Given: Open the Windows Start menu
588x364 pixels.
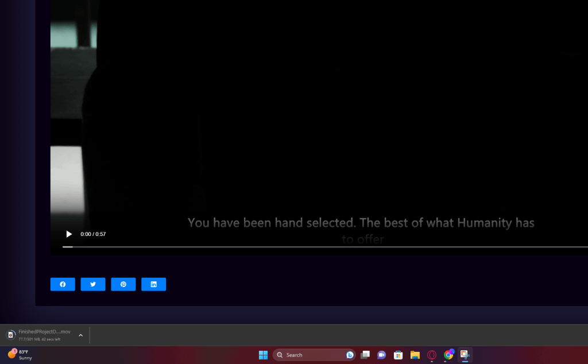Looking at the screenshot, I should click(x=263, y=355).
